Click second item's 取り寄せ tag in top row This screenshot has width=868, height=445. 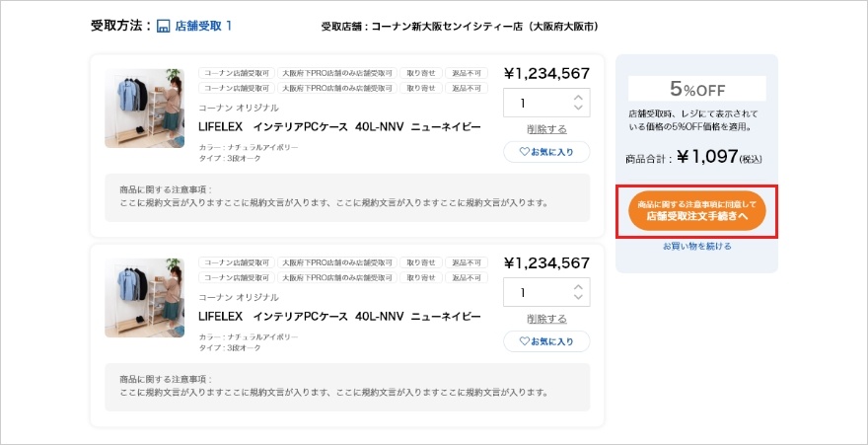(x=421, y=262)
